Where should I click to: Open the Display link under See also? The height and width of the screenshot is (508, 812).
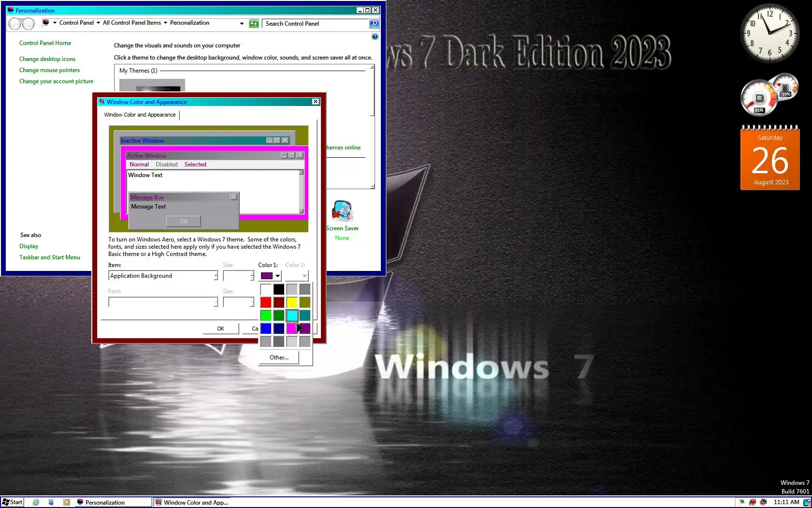29,246
